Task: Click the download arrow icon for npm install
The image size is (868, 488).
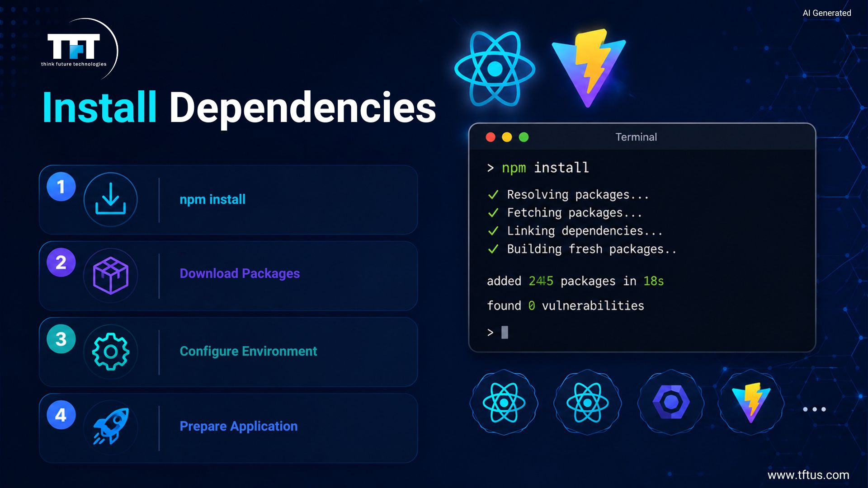Action: tap(110, 199)
